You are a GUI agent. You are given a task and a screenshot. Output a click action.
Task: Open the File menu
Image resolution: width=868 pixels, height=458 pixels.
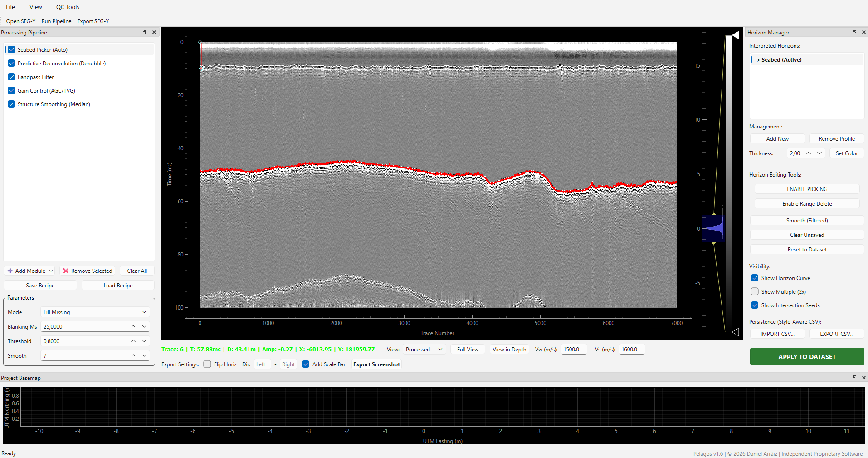(x=10, y=7)
